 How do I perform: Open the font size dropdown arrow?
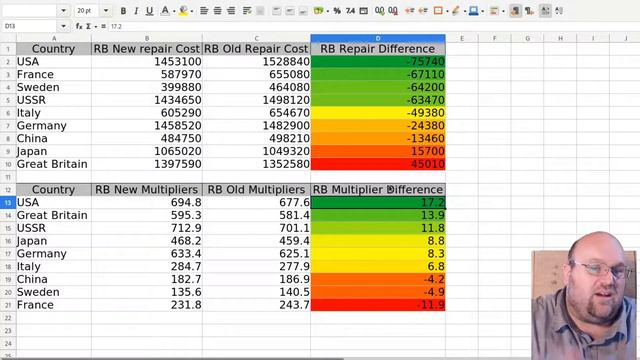coord(106,11)
